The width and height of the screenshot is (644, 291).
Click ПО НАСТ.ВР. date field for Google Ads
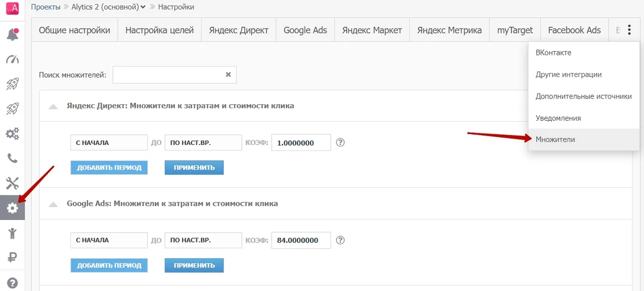tap(203, 240)
